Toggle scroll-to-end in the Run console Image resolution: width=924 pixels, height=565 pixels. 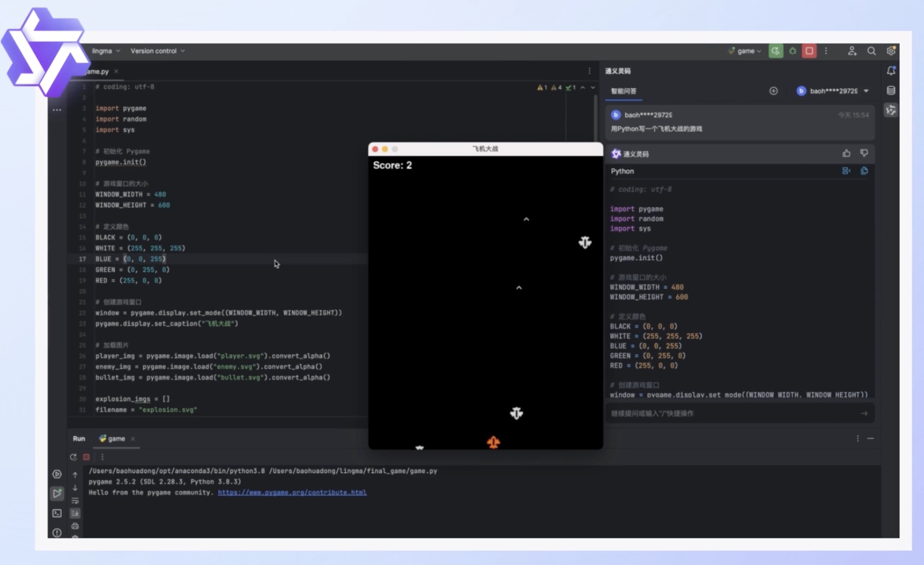pyautogui.click(x=75, y=513)
